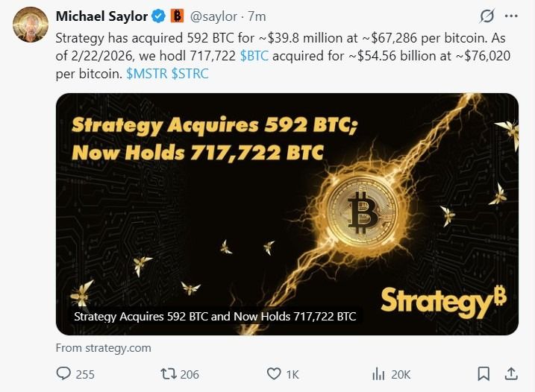Open the Grok explain icon

tap(487, 16)
